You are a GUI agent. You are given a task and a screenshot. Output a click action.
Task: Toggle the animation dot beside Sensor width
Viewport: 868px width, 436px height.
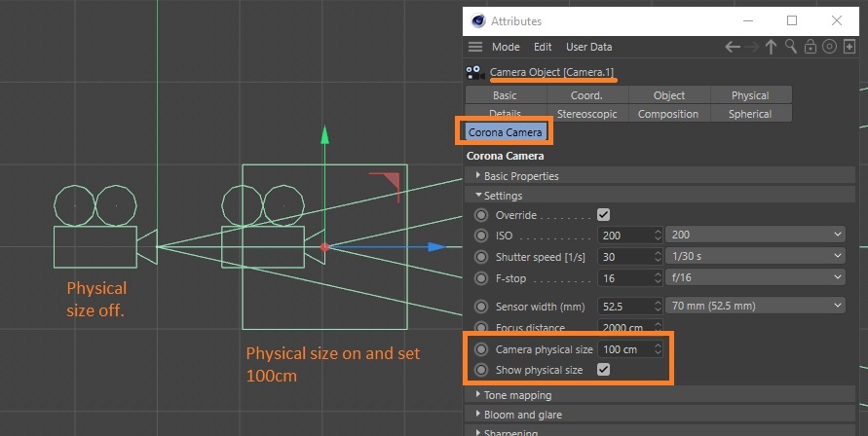(x=481, y=306)
